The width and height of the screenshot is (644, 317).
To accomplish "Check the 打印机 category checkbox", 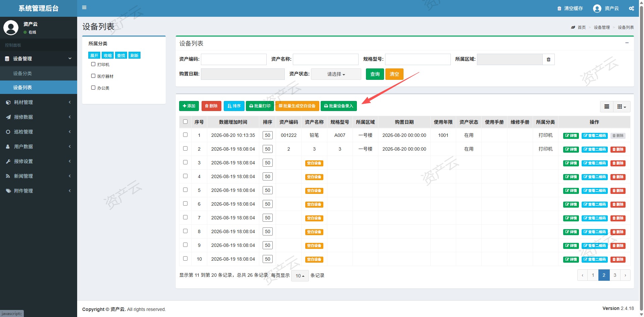I will 93,64.
